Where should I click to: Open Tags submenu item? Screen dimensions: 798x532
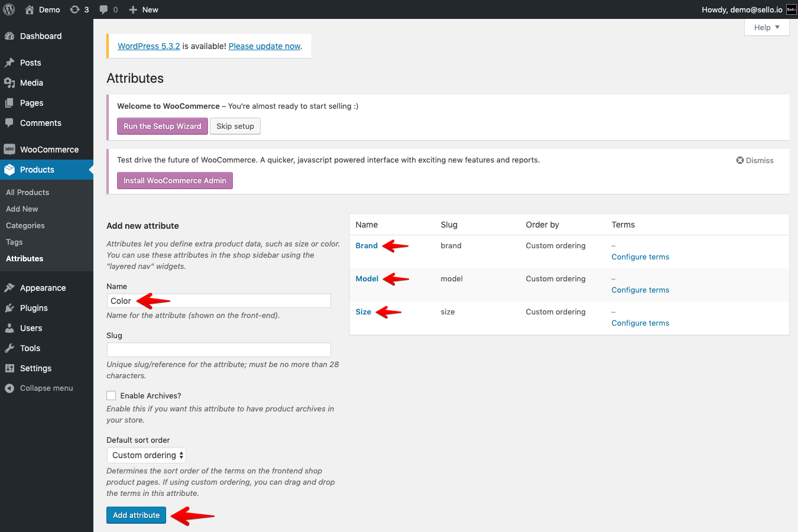(14, 242)
